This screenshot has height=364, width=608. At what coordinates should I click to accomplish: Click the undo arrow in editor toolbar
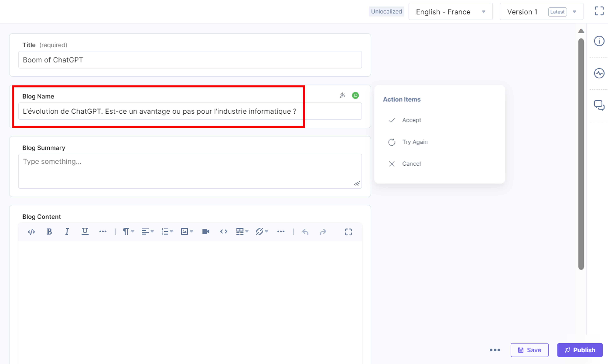point(305,232)
